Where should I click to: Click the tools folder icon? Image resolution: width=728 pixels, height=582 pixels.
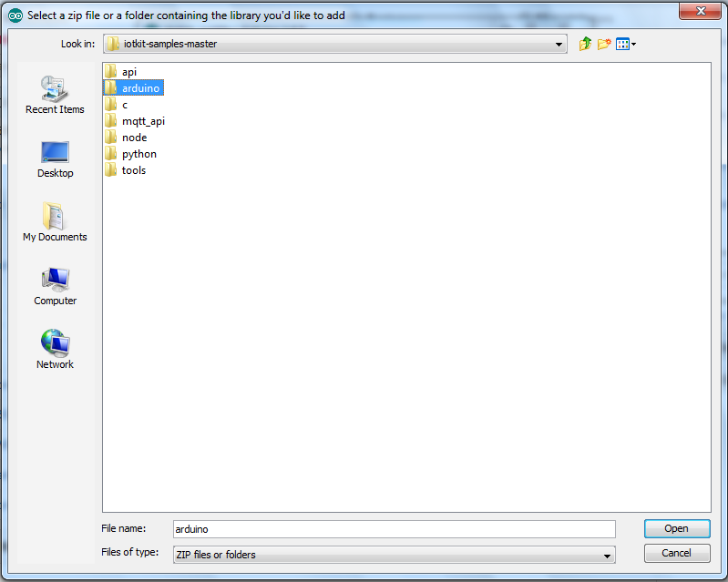[x=110, y=170]
